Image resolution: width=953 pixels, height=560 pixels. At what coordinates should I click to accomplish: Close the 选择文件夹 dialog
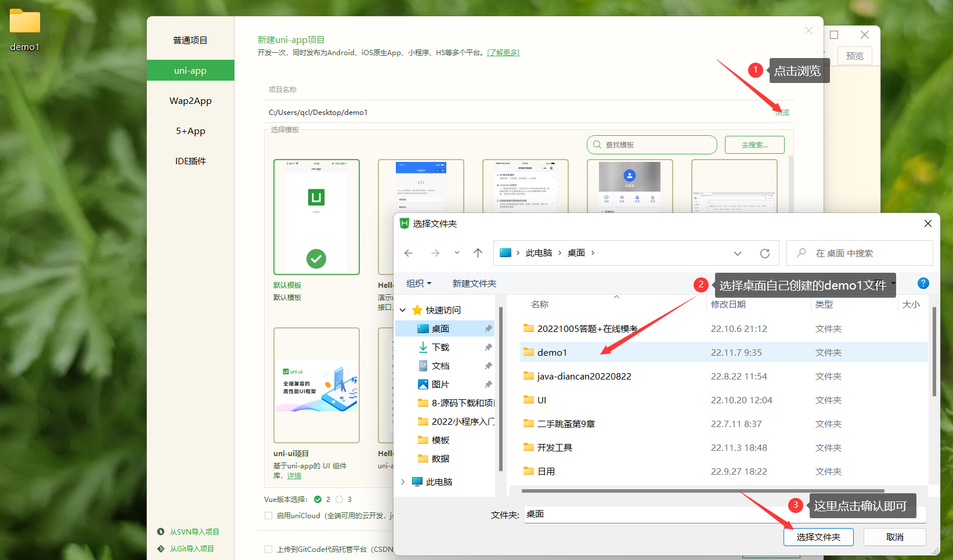pyautogui.click(x=928, y=223)
